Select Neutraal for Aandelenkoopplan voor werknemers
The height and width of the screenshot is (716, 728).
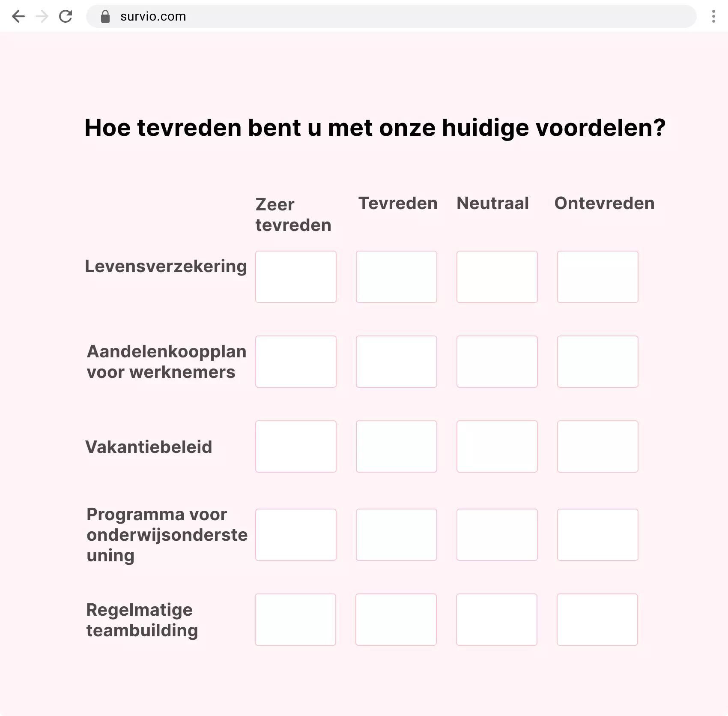tap(497, 362)
